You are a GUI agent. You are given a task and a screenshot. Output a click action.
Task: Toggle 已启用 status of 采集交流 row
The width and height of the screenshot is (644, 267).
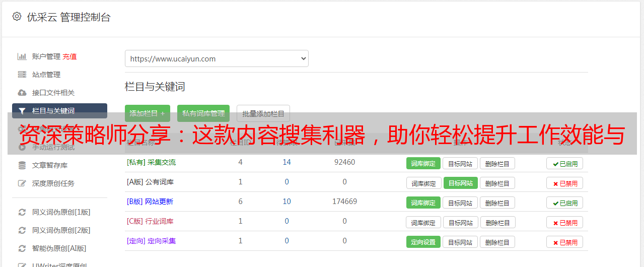(565, 163)
